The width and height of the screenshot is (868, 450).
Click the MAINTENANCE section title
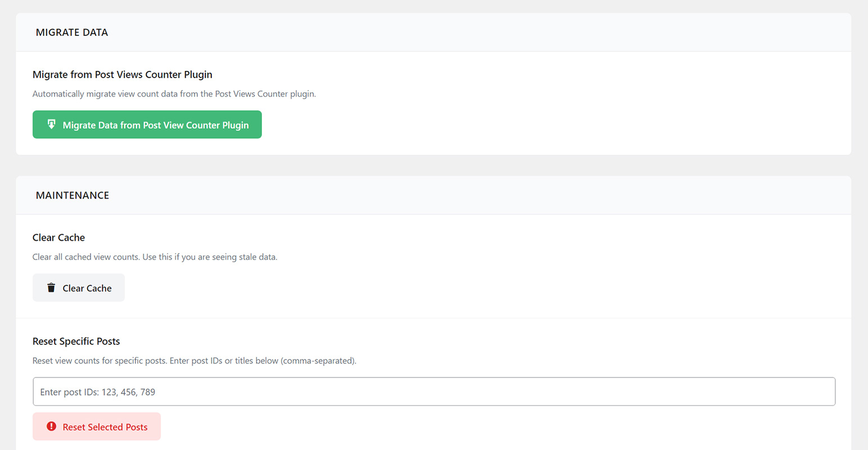pos(73,196)
